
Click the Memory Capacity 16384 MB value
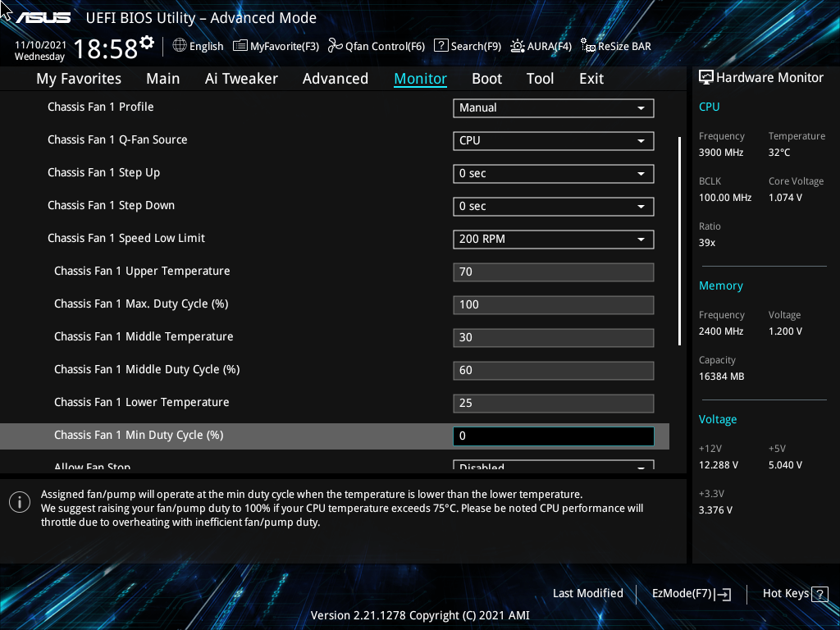coord(722,377)
